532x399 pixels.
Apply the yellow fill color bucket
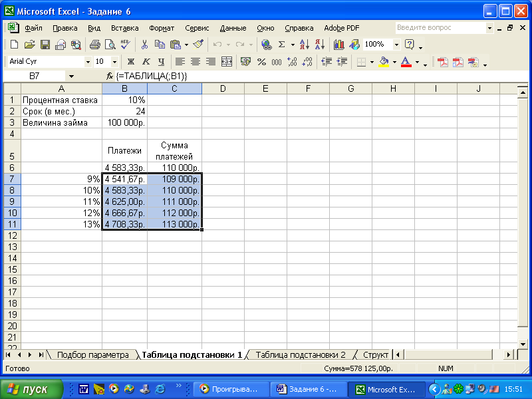(x=384, y=62)
